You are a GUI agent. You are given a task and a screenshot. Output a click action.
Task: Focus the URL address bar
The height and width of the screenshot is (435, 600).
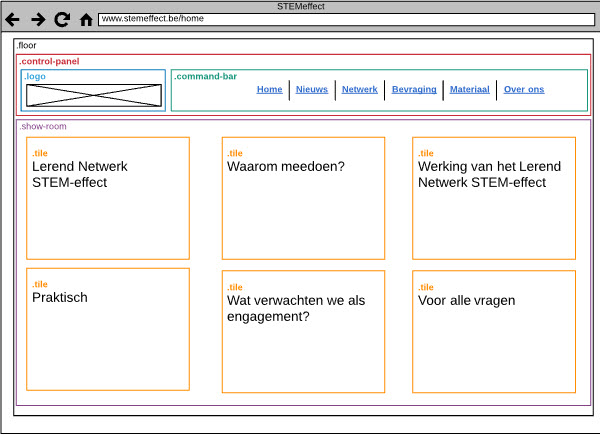pyautogui.click(x=346, y=19)
